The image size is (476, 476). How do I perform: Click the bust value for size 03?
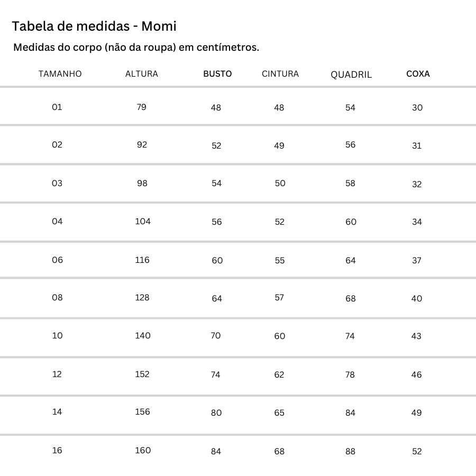[x=216, y=183]
